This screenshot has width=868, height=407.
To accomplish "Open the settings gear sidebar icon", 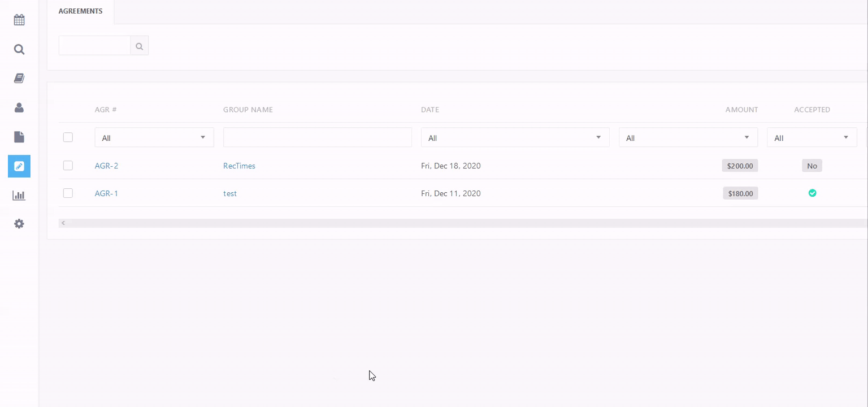I will coord(19,224).
